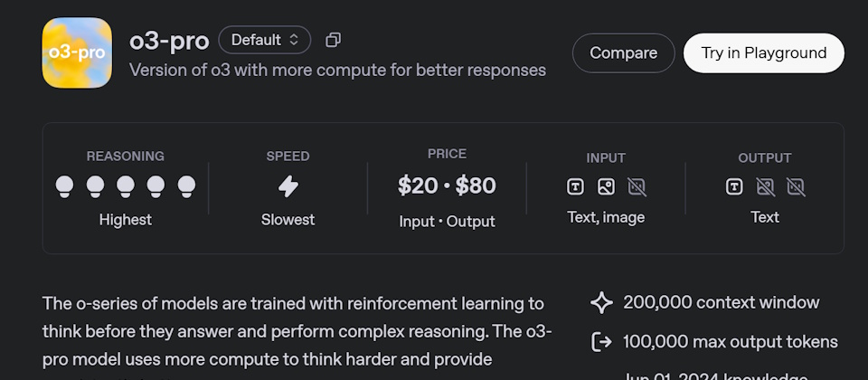Click the max output tokens arrow icon
This screenshot has height=380, width=868.
602,342
